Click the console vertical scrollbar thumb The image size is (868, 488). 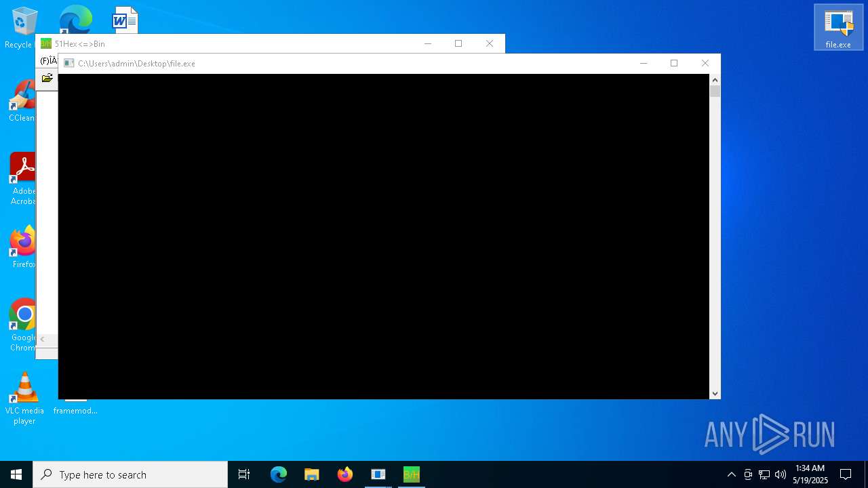tap(715, 91)
